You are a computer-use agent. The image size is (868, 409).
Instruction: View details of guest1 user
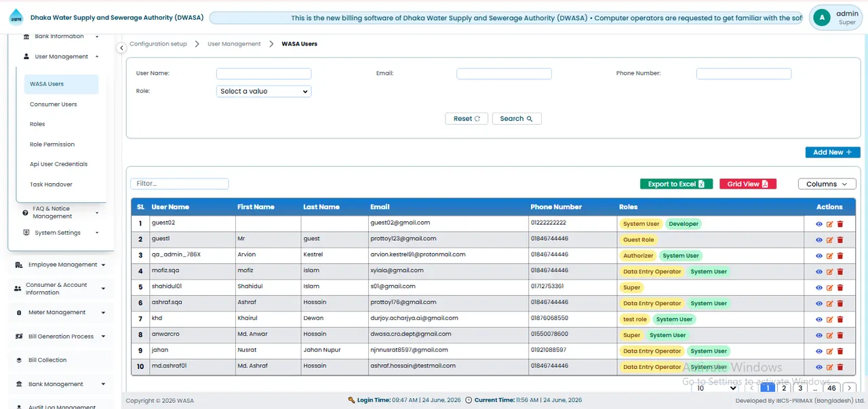pos(819,239)
